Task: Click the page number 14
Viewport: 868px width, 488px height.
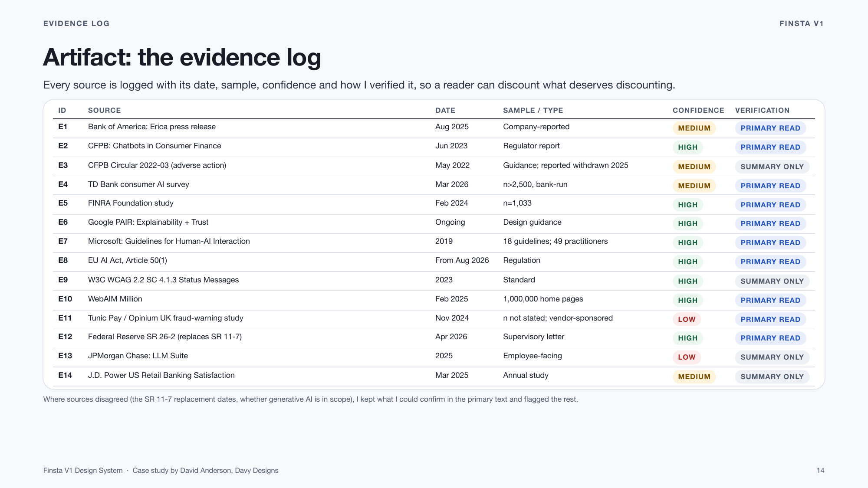Action: tap(820, 470)
